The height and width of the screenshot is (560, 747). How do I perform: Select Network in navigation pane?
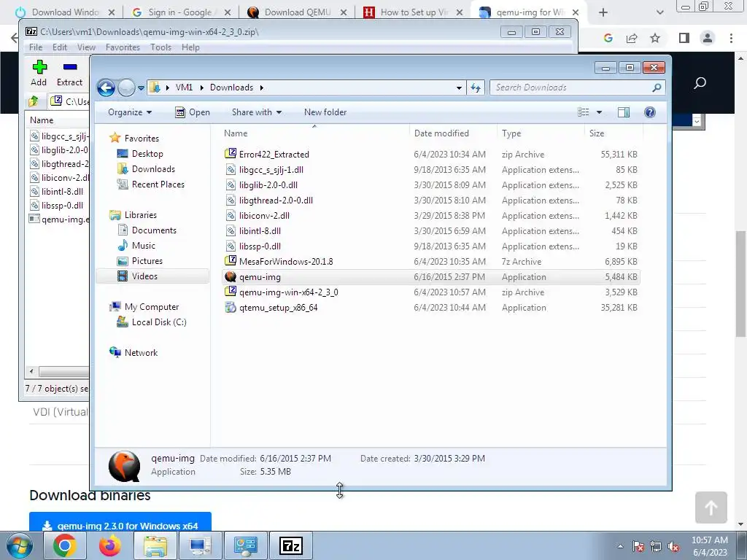pyautogui.click(x=141, y=353)
